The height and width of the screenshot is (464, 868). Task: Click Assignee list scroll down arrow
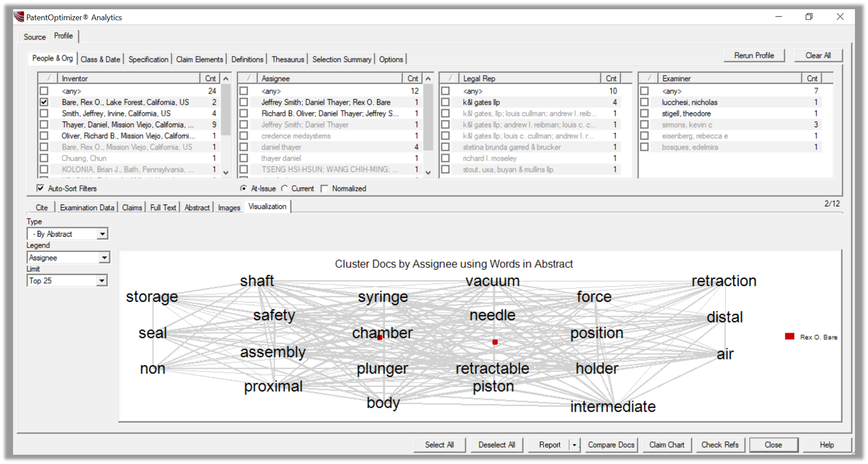point(428,172)
